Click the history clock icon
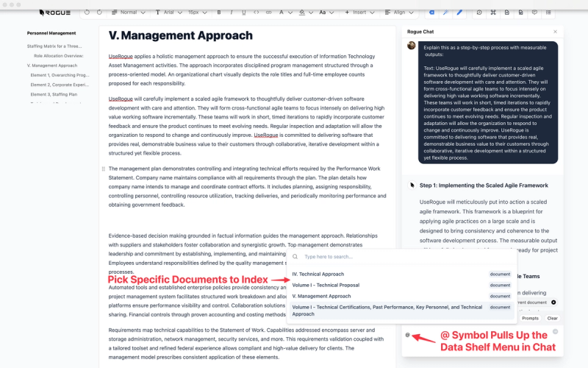This screenshot has width=588, height=368. pos(479,13)
